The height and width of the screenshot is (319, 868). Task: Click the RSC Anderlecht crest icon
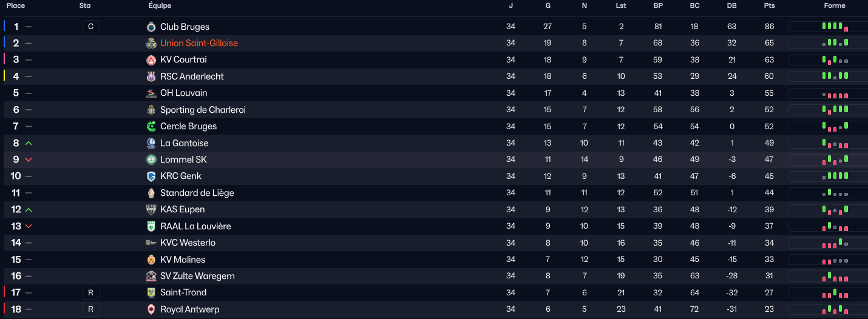pyautogui.click(x=151, y=76)
